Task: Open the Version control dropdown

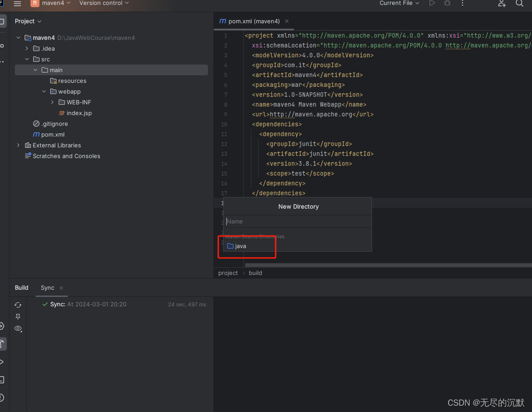Action: [x=104, y=3]
